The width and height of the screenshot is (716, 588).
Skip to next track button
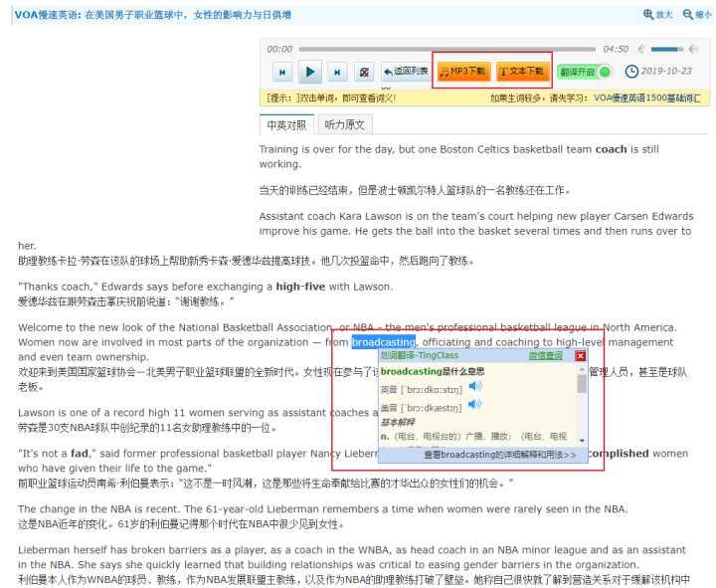[x=337, y=73]
